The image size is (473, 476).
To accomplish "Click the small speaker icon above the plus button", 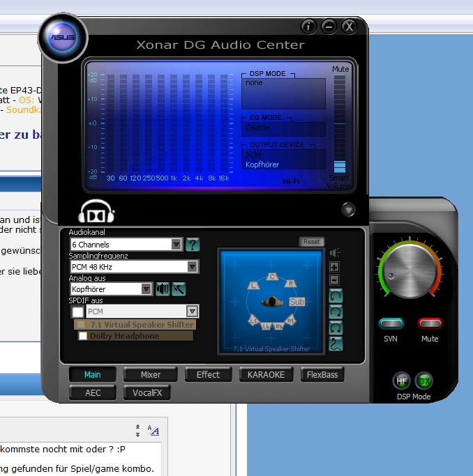I will [x=335, y=252].
